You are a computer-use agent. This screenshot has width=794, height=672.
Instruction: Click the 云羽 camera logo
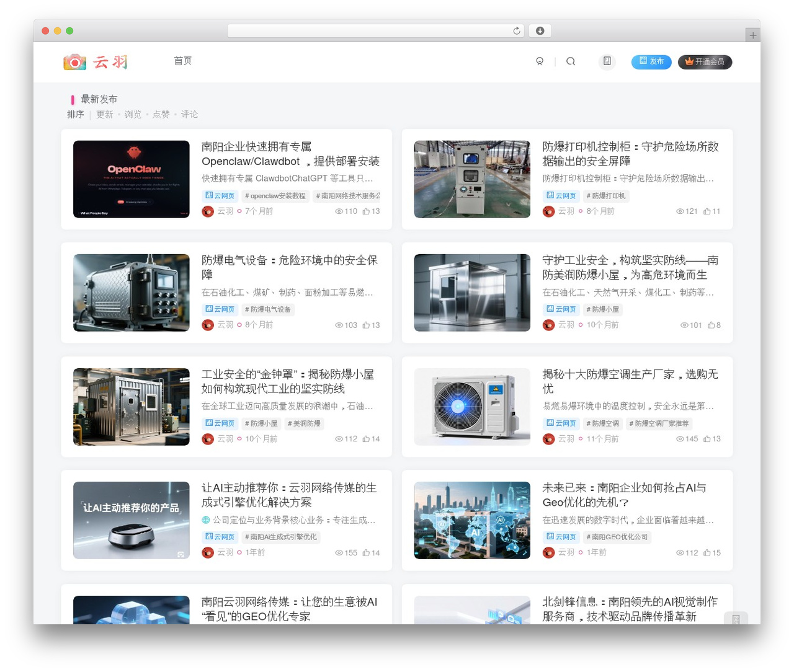(96, 61)
